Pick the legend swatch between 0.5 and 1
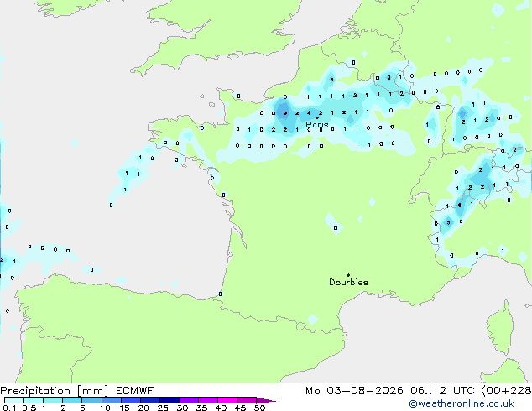532x411 pixels. coord(34,400)
